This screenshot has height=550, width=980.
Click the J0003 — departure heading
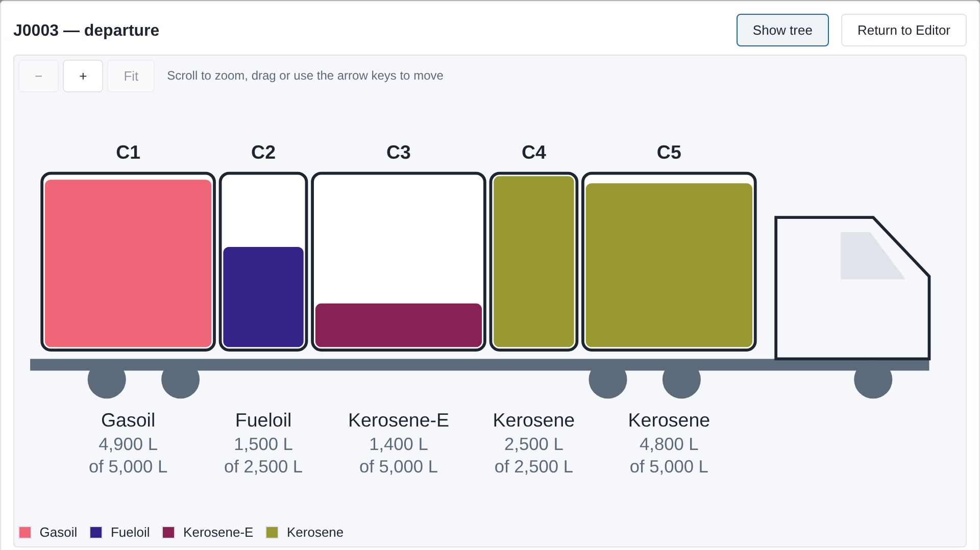pos(86,30)
